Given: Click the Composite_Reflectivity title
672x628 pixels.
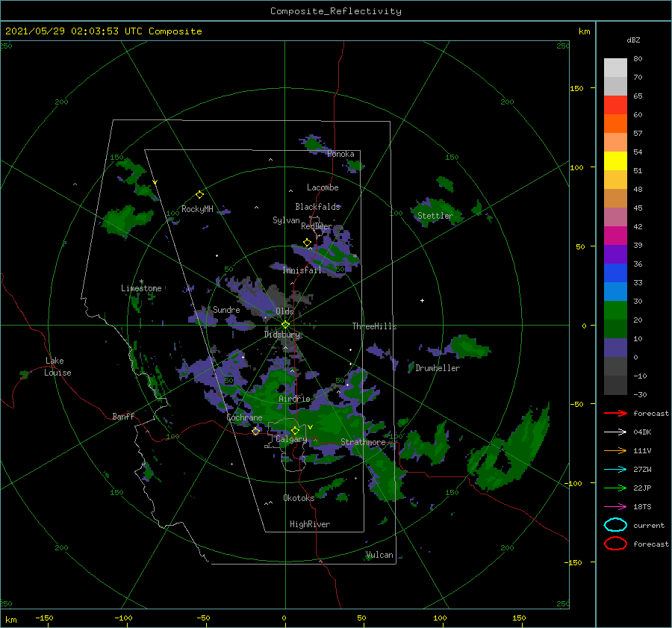Looking at the screenshot, I should click(336, 11).
